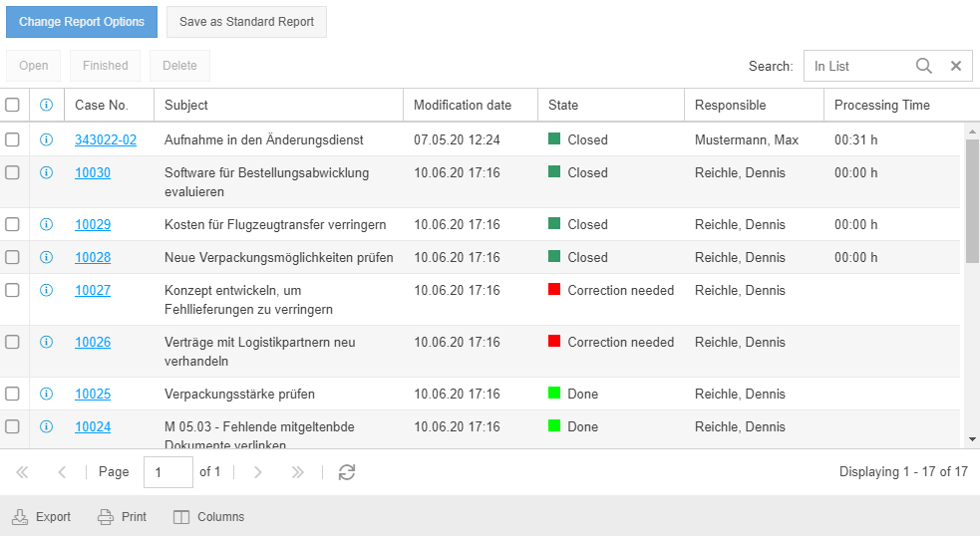980x536 pixels.
Task: Click the vertical scrollbar down arrow
Action: (972, 438)
